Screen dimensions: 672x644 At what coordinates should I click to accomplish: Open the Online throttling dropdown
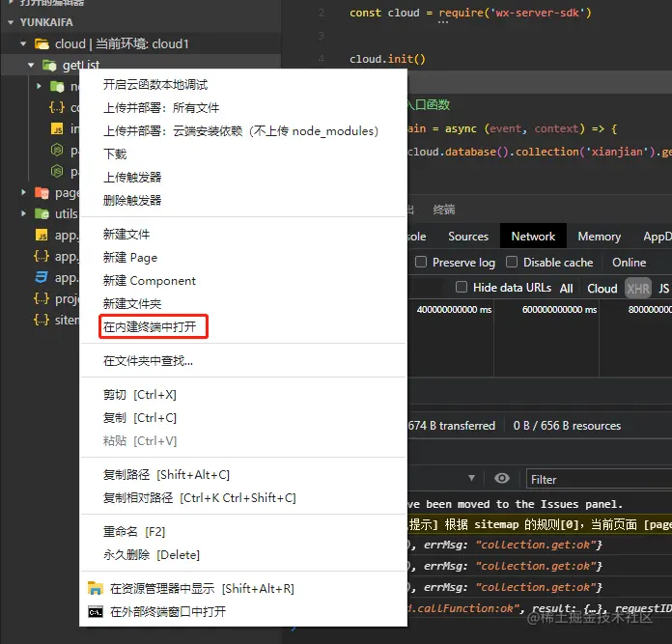click(629, 263)
